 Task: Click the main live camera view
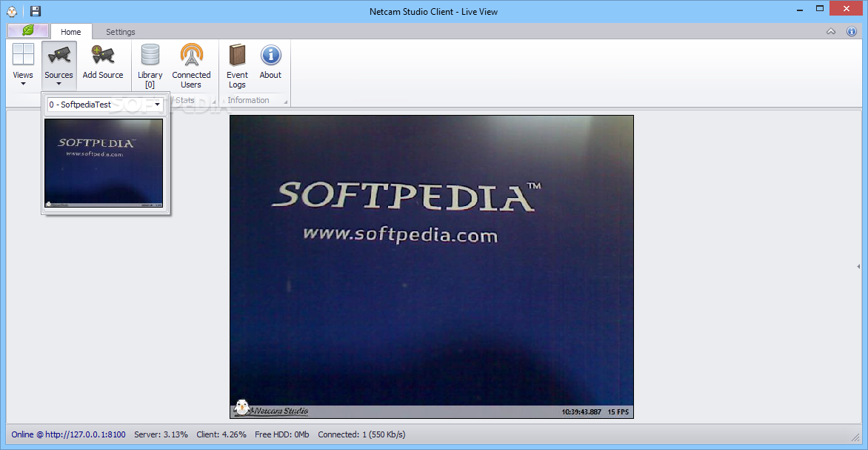click(x=432, y=267)
